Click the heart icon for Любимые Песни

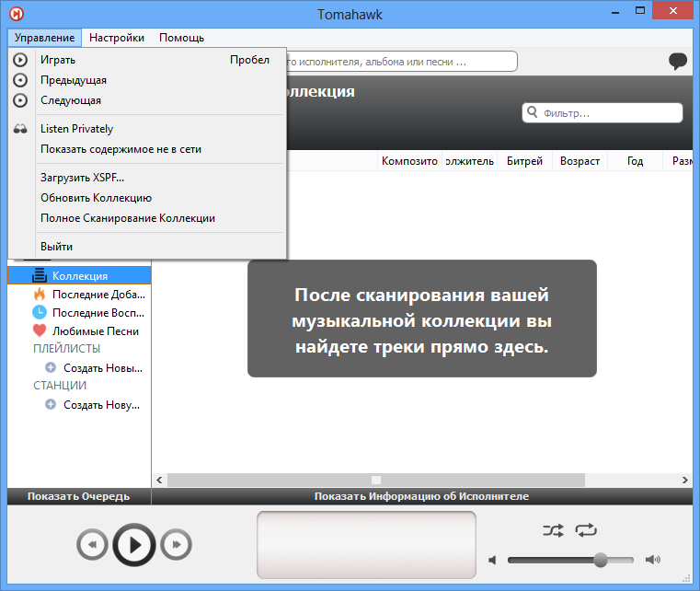click(40, 330)
